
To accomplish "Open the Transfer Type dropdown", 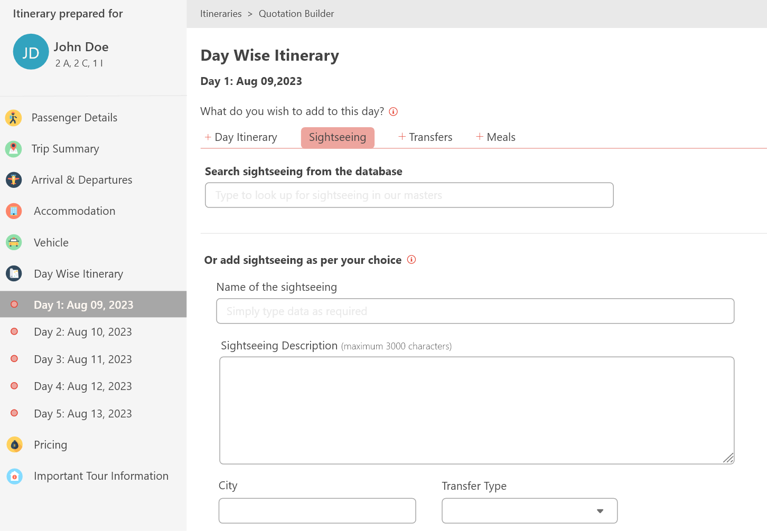I will point(600,511).
